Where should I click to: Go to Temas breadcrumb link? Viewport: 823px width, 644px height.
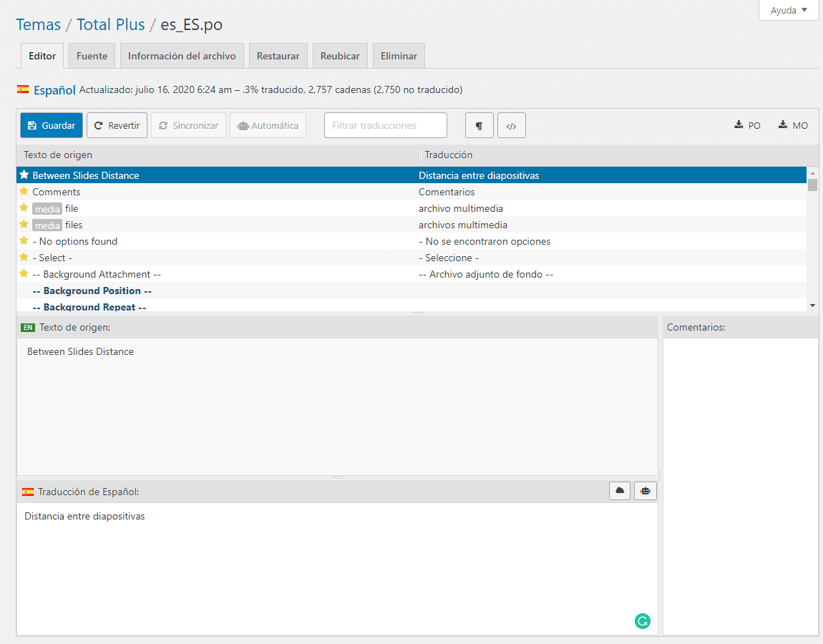pos(39,24)
